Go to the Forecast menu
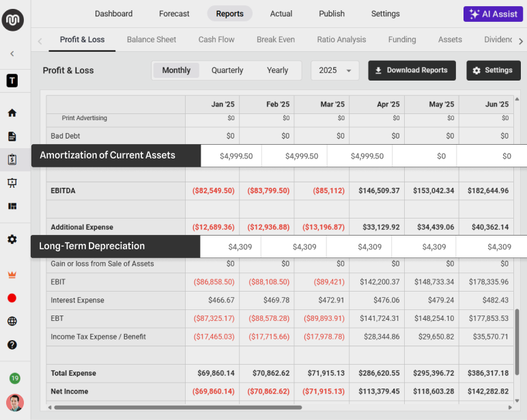Image resolution: width=527 pixels, height=420 pixels. 174,14
